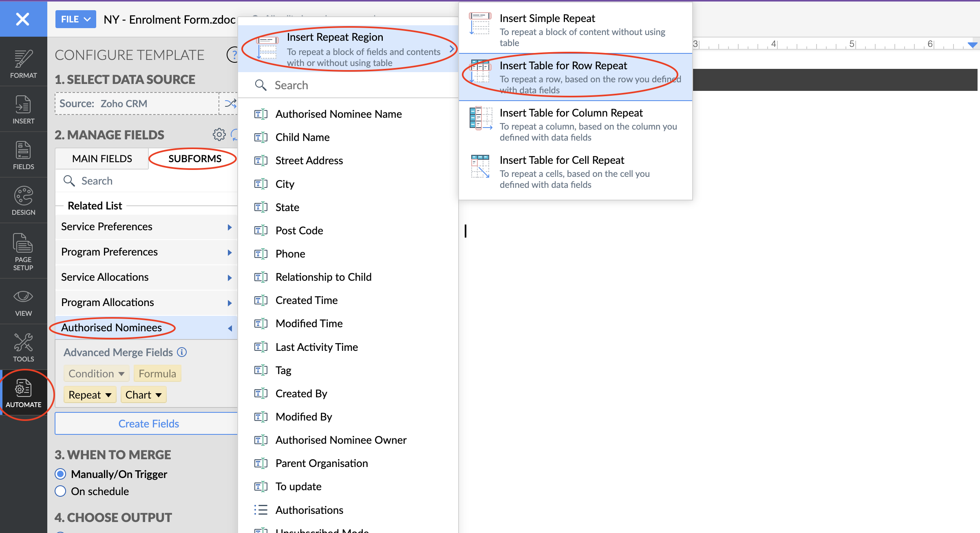Select the Manually/On Trigger radio option
The image size is (980, 533).
pyautogui.click(x=60, y=474)
